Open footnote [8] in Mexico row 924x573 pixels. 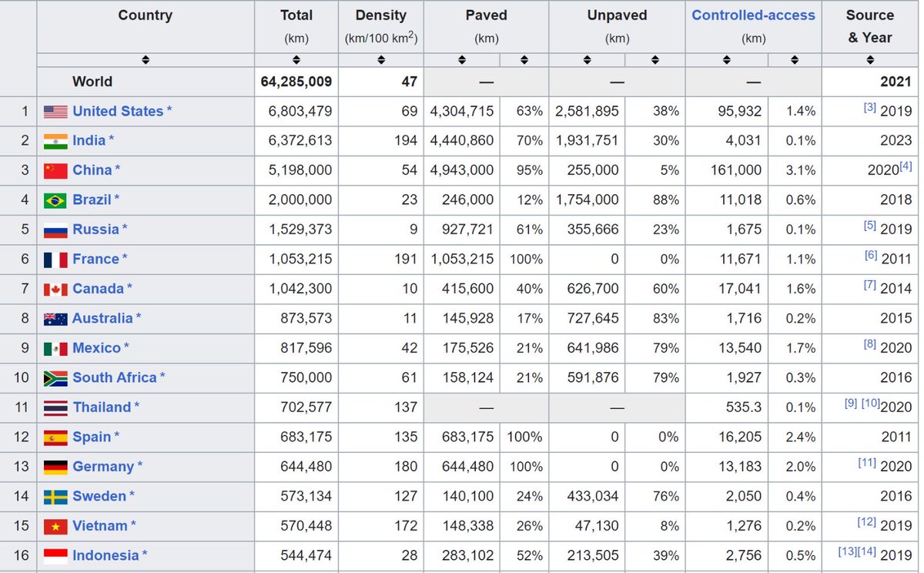click(x=869, y=344)
